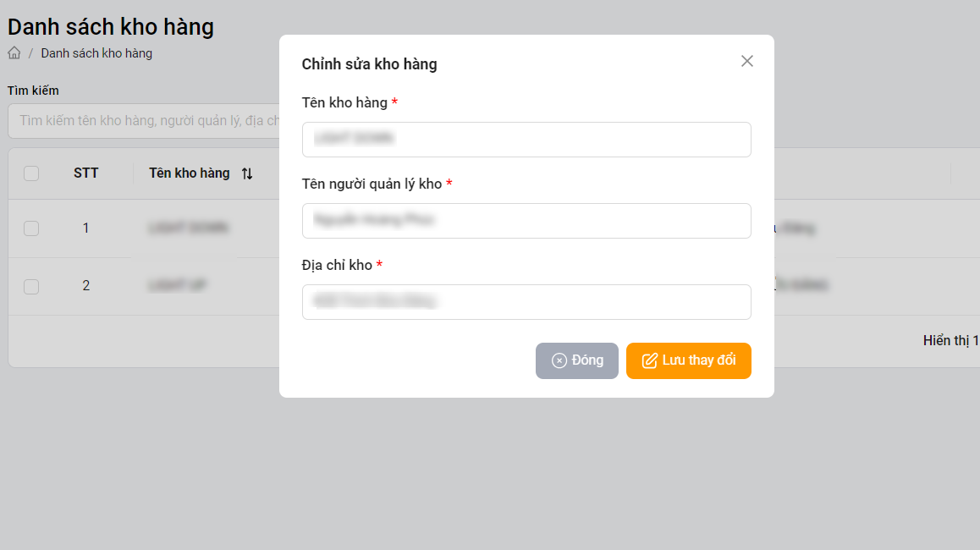Close the Chỉnh sửa kho hàng dialog via X icon
The height and width of the screenshot is (550, 980).
(746, 61)
